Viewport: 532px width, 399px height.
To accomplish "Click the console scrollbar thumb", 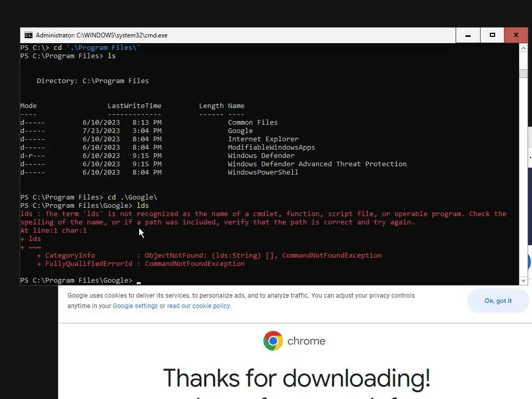I will pyautogui.click(x=523, y=73).
